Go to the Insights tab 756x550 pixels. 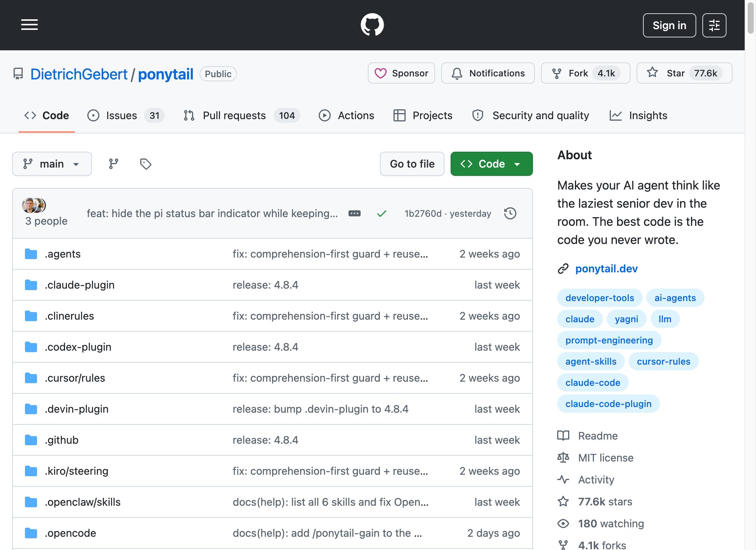[638, 115]
